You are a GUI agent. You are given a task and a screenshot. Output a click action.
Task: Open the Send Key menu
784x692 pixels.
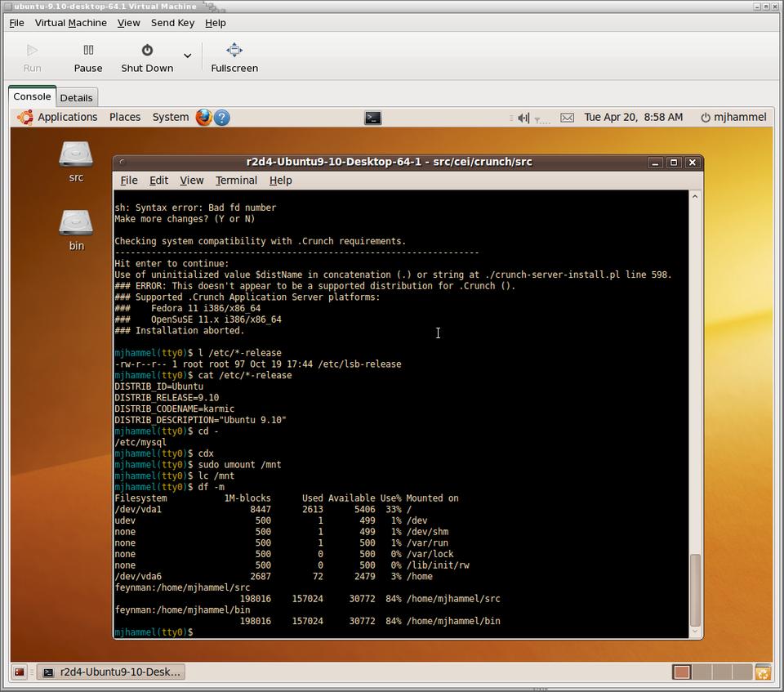(172, 23)
